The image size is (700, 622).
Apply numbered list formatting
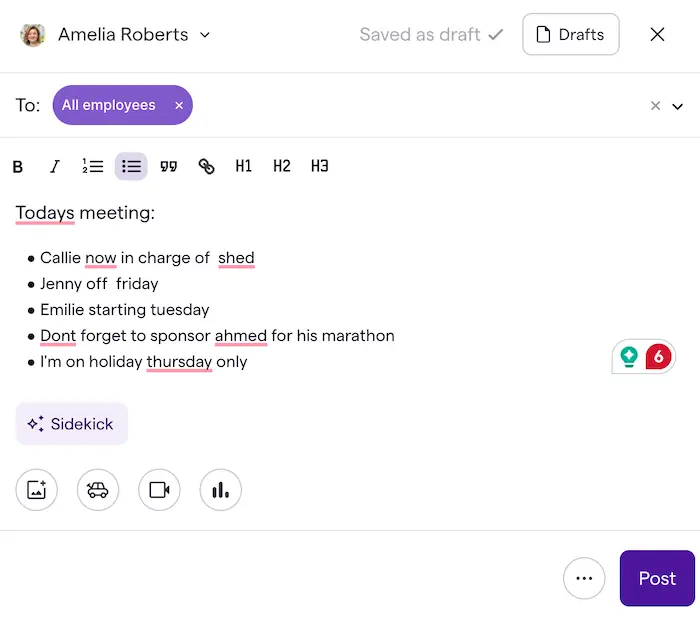click(92, 166)
